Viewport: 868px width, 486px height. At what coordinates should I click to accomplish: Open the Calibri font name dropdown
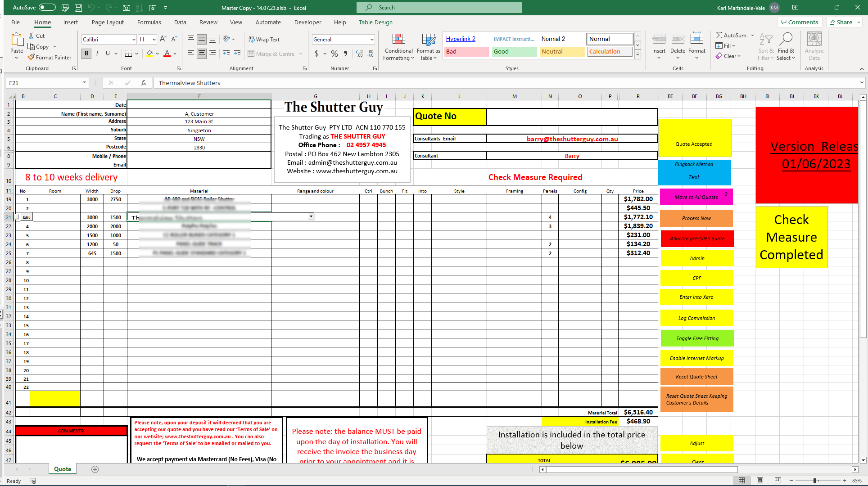tap(134, 40)
